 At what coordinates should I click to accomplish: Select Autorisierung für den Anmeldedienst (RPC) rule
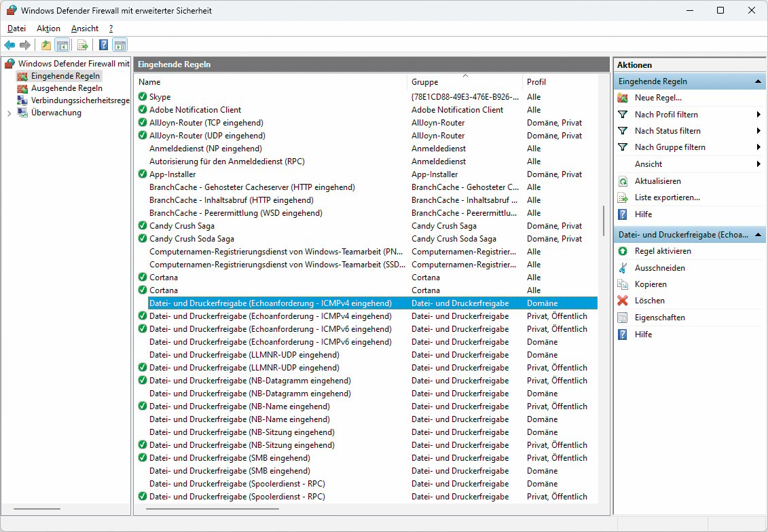tap(367, 161)
